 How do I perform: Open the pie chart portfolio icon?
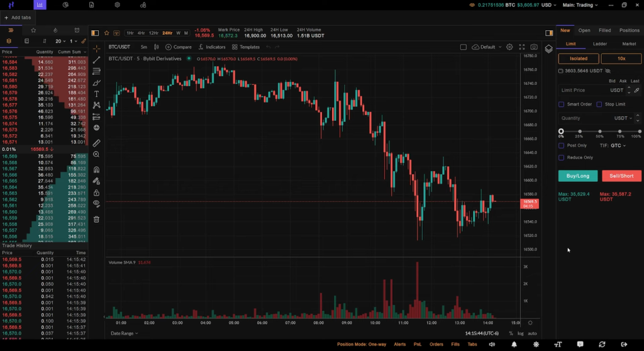(65, 5)
